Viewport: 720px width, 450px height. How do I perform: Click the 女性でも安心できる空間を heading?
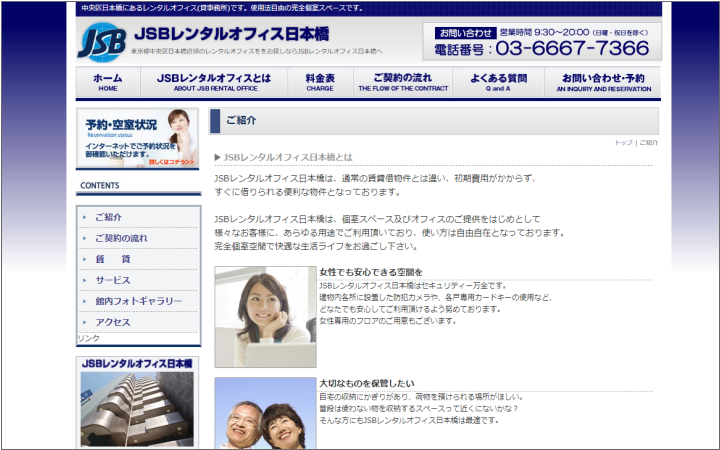tap(371, 272)
